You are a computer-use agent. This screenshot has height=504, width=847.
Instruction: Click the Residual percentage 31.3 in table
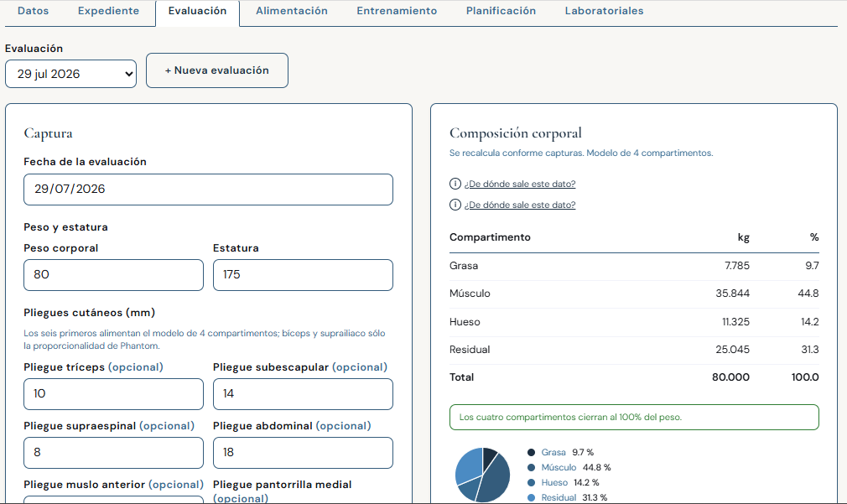coord(810,350)
